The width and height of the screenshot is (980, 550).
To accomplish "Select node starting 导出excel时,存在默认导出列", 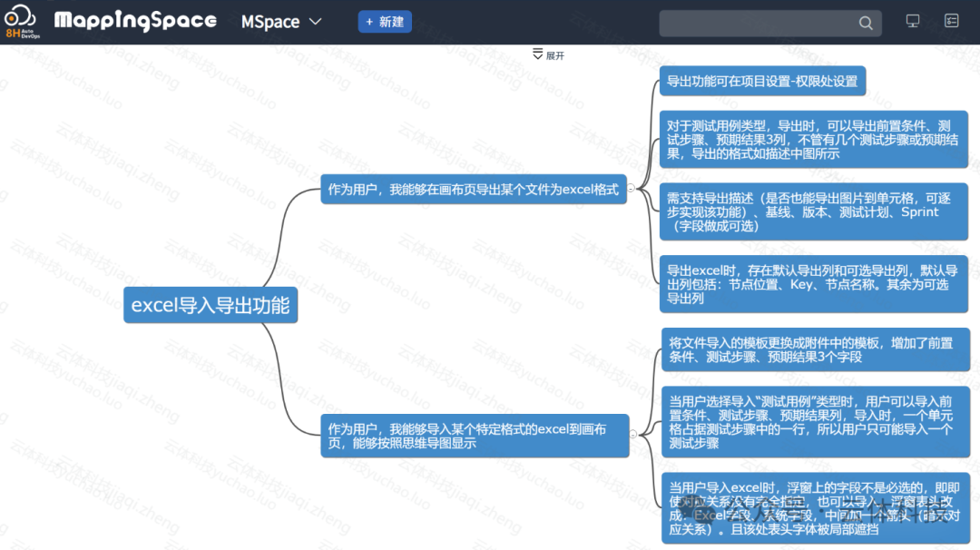I will pos(814,284).
